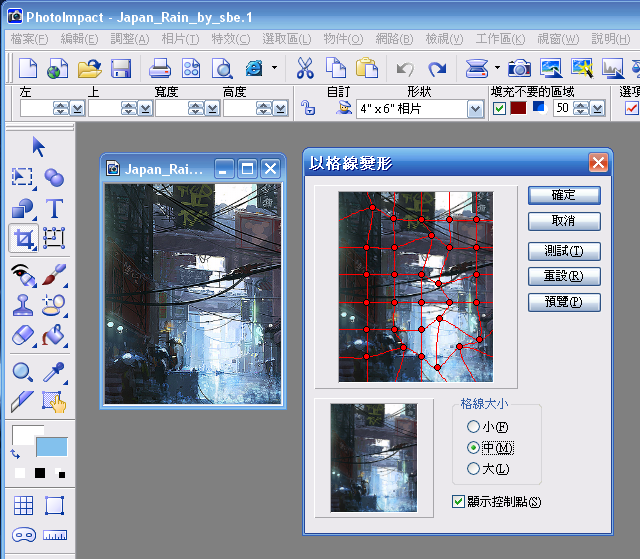
Task: Select the Clone stamp tool
Action: [x=23, y=305]
